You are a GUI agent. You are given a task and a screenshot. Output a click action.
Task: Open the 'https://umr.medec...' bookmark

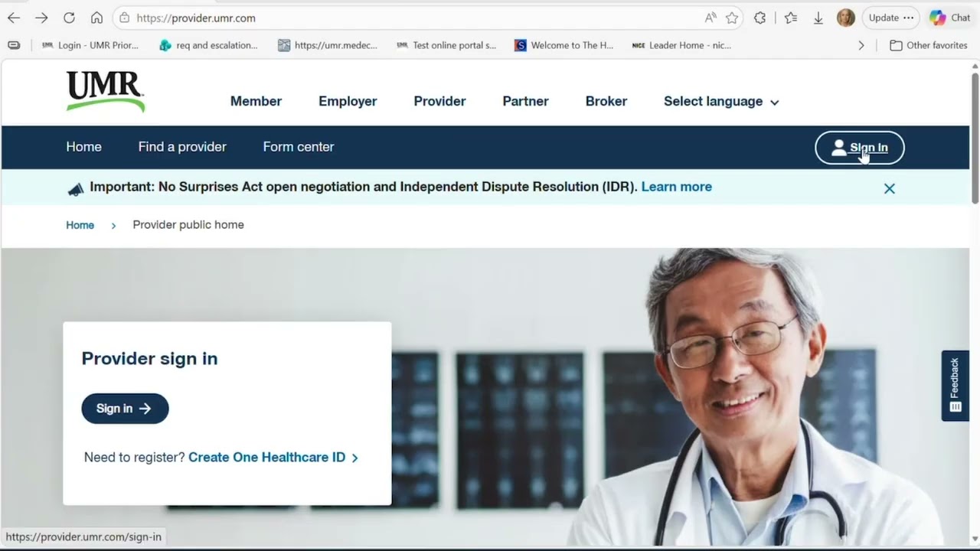[x=328, y=45]
